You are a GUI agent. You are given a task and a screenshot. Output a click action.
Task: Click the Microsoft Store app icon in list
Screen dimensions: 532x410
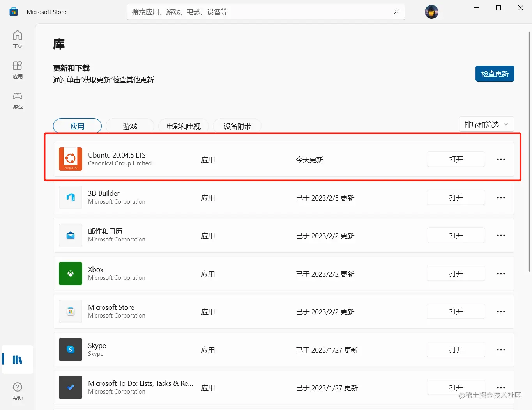pyautogui.click(x=71, y=311)
